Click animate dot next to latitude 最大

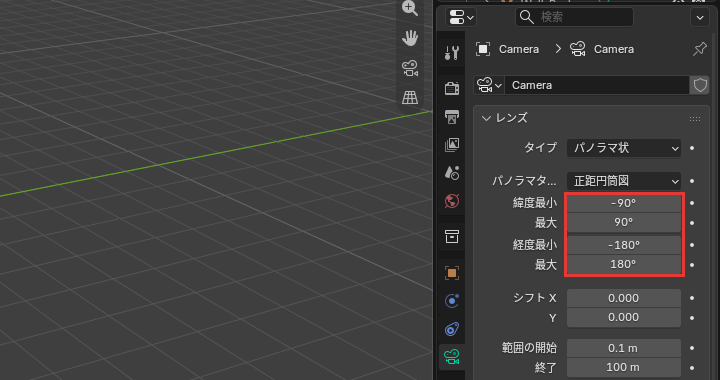[x=692, y=223]
